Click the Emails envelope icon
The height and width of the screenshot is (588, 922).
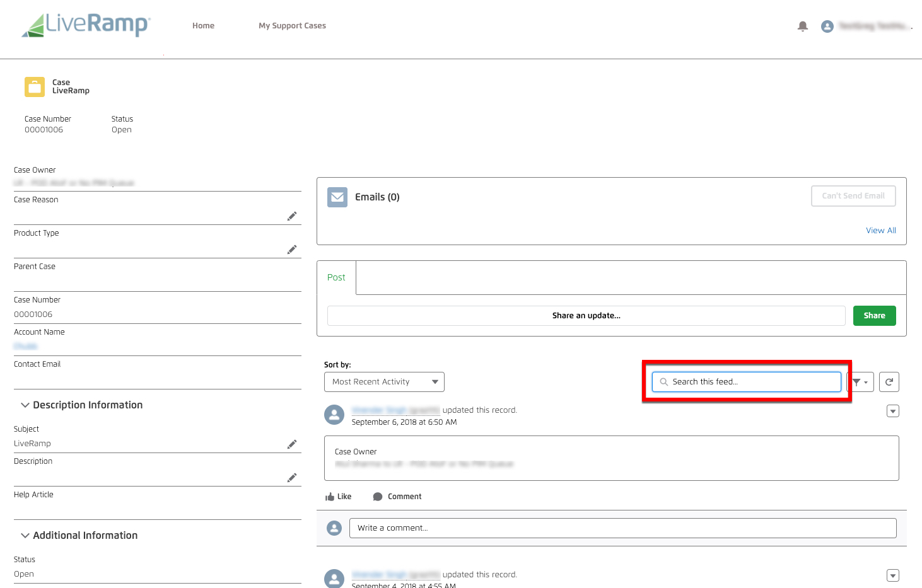coord(337,197)
